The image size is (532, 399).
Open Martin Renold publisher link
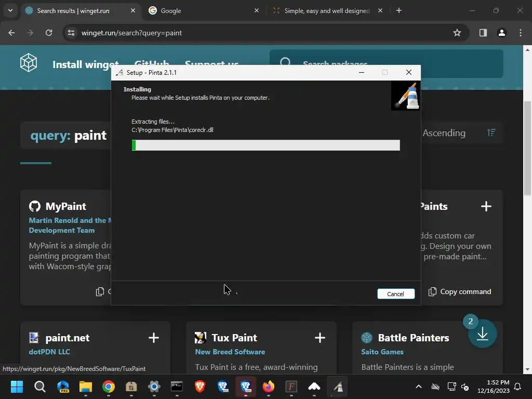pos(70,225)
